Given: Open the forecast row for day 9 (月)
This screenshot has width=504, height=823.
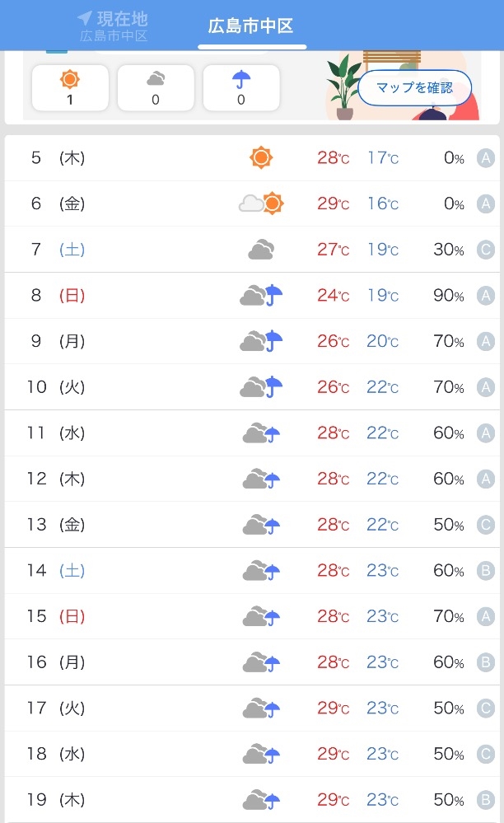Looking at the screenshot, I should tap(252, 341).
